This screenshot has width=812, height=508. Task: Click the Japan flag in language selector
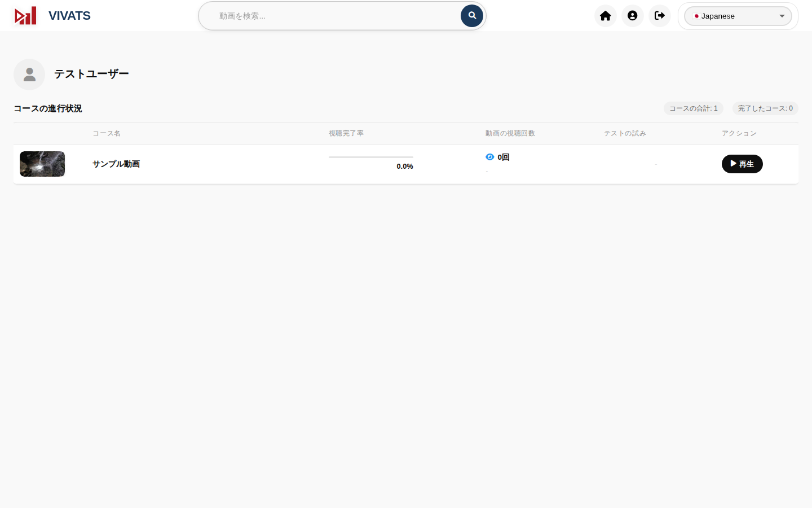pyautogui.click(x=696, y=16)
